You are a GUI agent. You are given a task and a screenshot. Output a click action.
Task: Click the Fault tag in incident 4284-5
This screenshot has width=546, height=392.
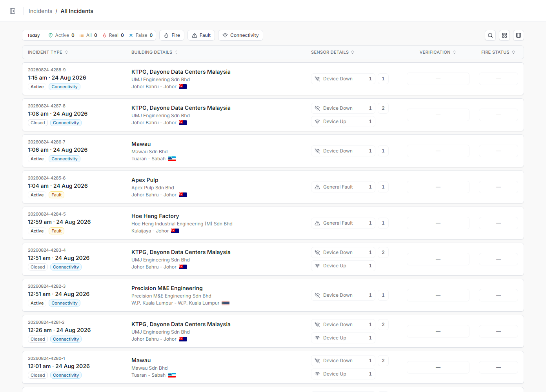point(56,231)
